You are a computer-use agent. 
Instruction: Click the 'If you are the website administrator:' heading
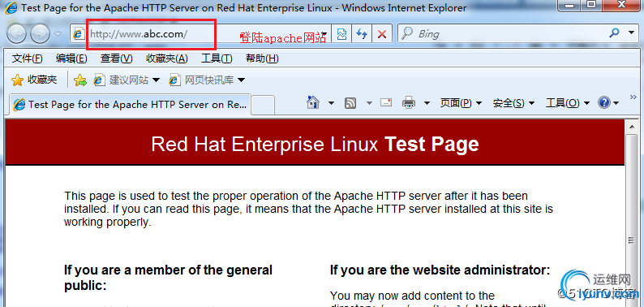(x=440, y=270)
